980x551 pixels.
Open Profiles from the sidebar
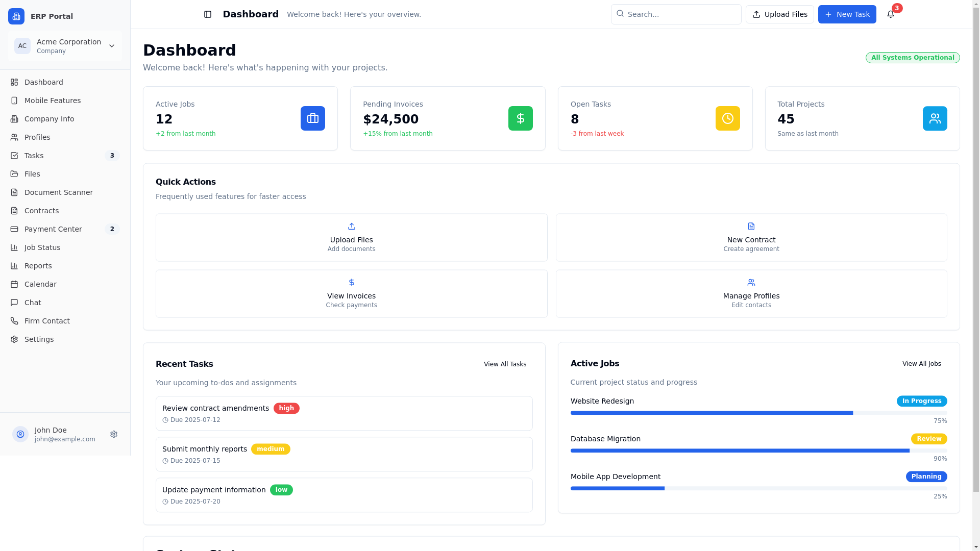[x=65, y=137]
